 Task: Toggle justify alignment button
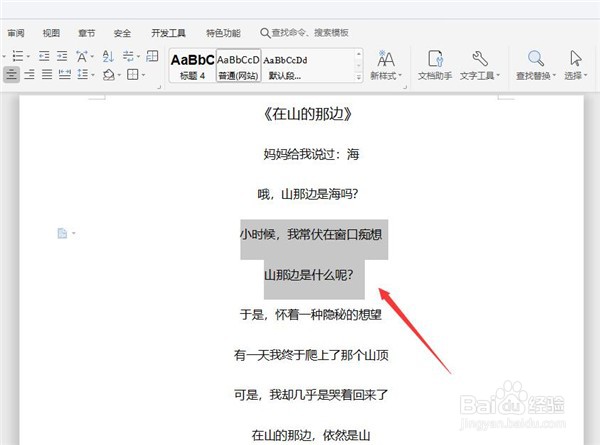(47, 74)
